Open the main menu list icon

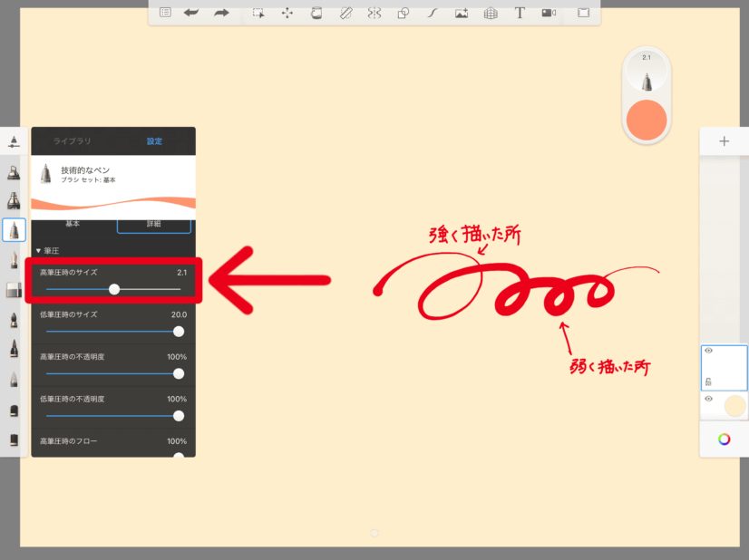165,13
